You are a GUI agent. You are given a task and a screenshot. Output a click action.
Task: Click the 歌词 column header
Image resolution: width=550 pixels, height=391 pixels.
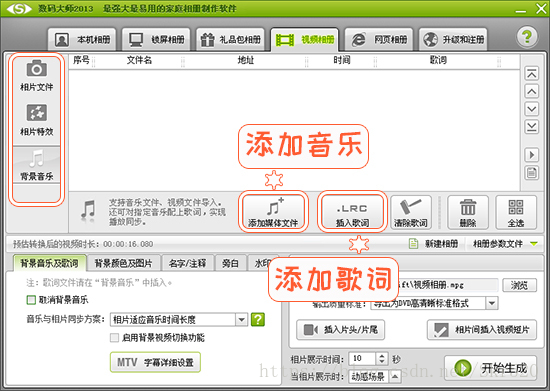(x=438, y=60)
